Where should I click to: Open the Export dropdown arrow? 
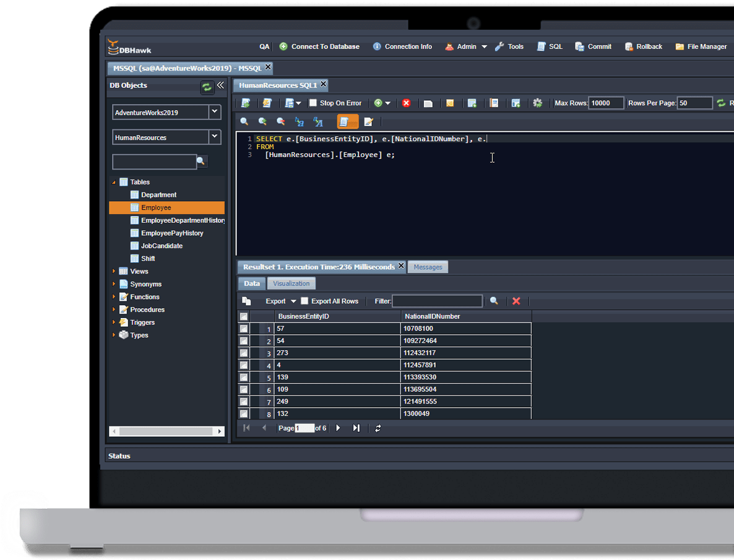(x=293, y=301)
